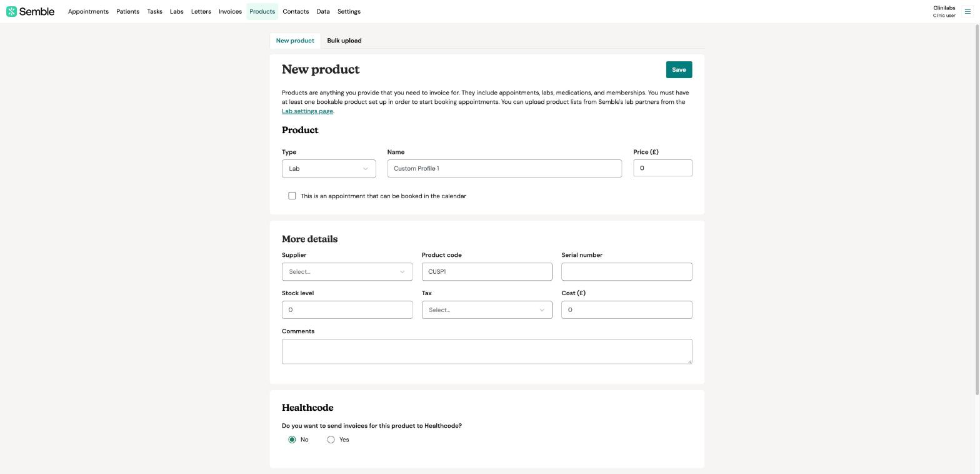The width and height of the screenshot is (980, 474).
Task: Open Contacts navigation item
Action: [x=296, y=12]
